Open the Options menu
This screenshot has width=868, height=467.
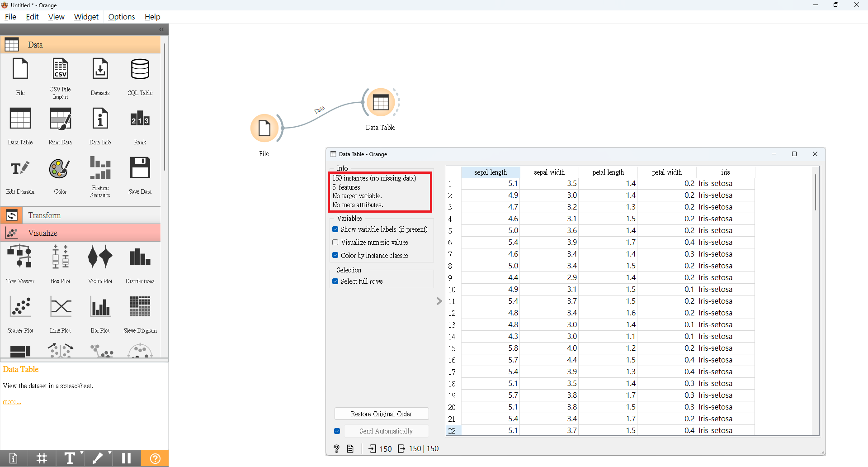point(121,17)
